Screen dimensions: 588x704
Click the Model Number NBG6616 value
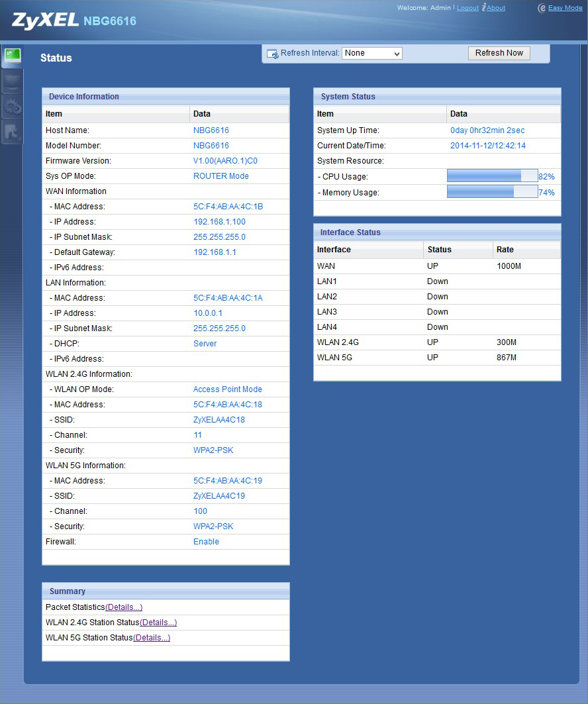click(211, 146)
